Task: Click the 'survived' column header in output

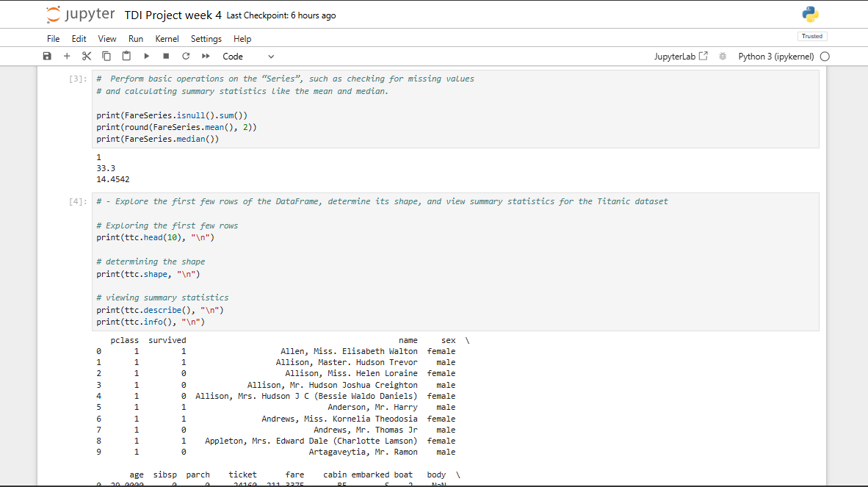Action: [167, 340]
